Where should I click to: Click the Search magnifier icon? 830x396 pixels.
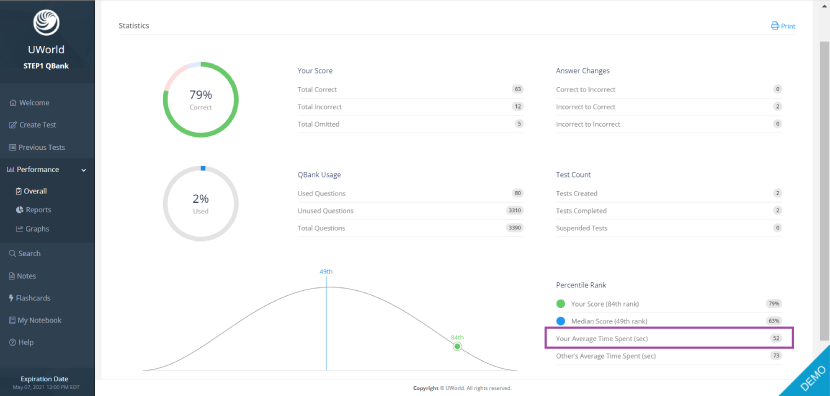[x=13, y=254]
